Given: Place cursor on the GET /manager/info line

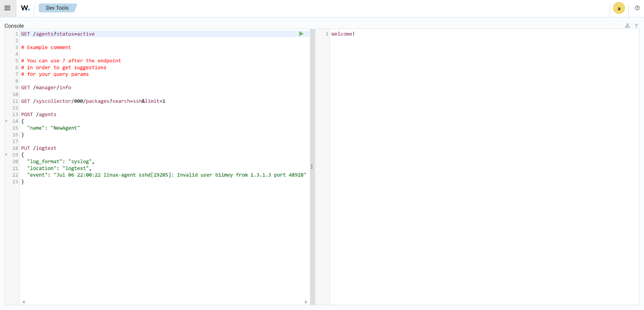Looking at the screenshot, I should tap(46, 88).
